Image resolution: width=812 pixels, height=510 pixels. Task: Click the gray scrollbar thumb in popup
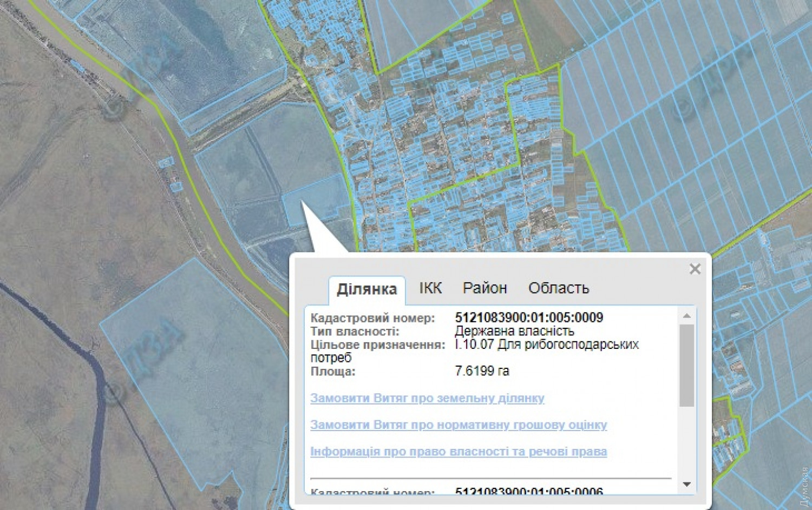click(686, 365)
